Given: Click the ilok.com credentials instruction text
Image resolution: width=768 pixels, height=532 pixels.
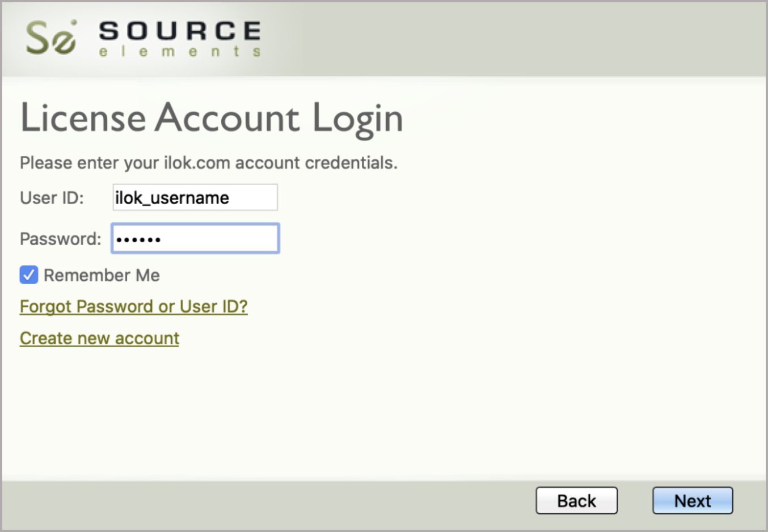Looking at the screenshot, I should tap(208, 163).
